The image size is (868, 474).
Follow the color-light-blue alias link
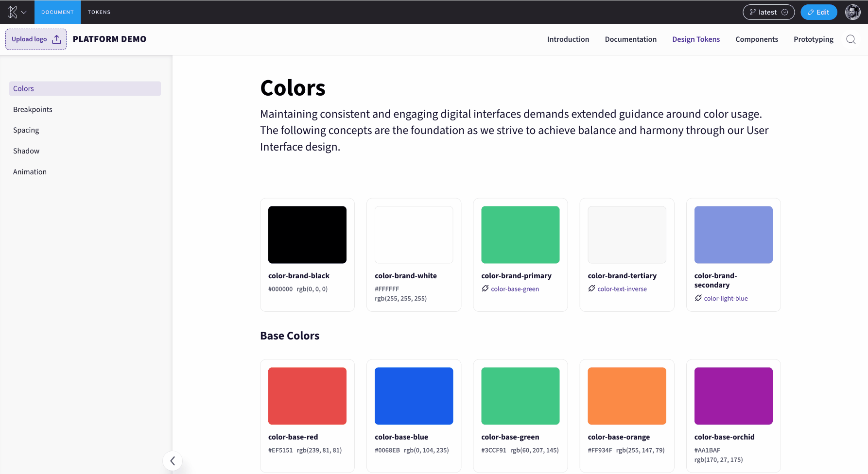point(726,299)
